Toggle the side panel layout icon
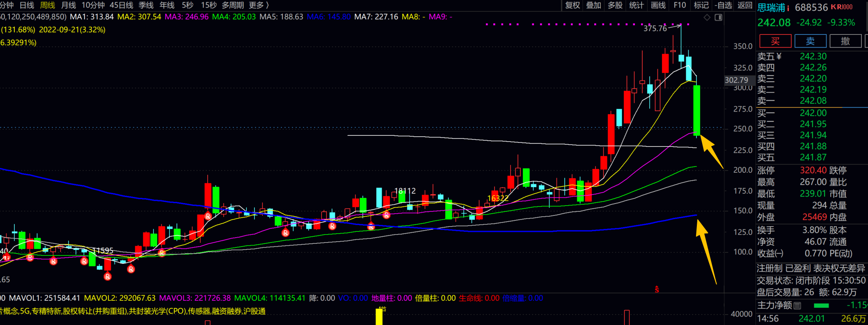Viewport: 868px width, 325px height. pyautogui.click(x=718, y=17)
